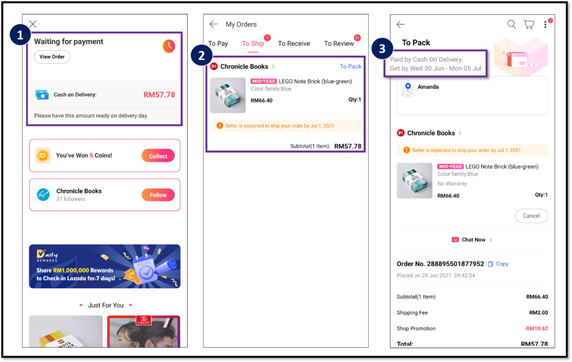Tap Shipping Fee row
572x362 pixels.
pos(472,313)
